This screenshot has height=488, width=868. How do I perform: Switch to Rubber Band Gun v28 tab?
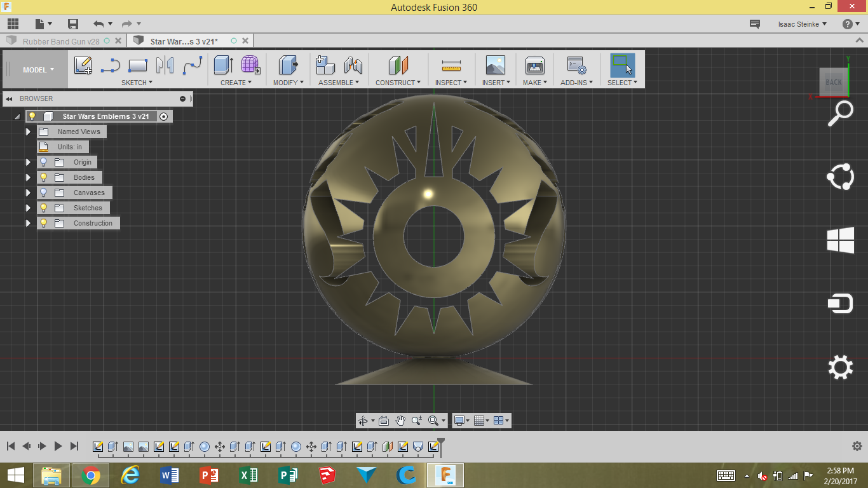(x=61, y=41)
